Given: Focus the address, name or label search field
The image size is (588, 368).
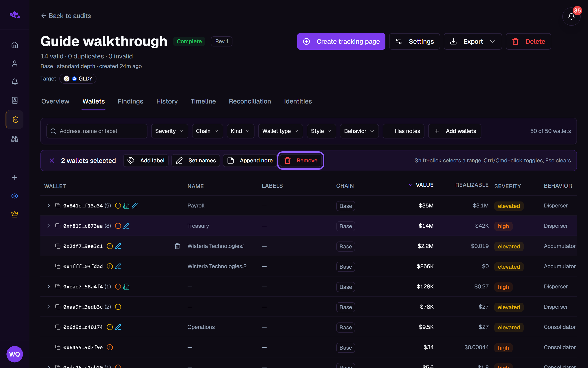Looking at the screenshot, I should [x=97, y=131].
